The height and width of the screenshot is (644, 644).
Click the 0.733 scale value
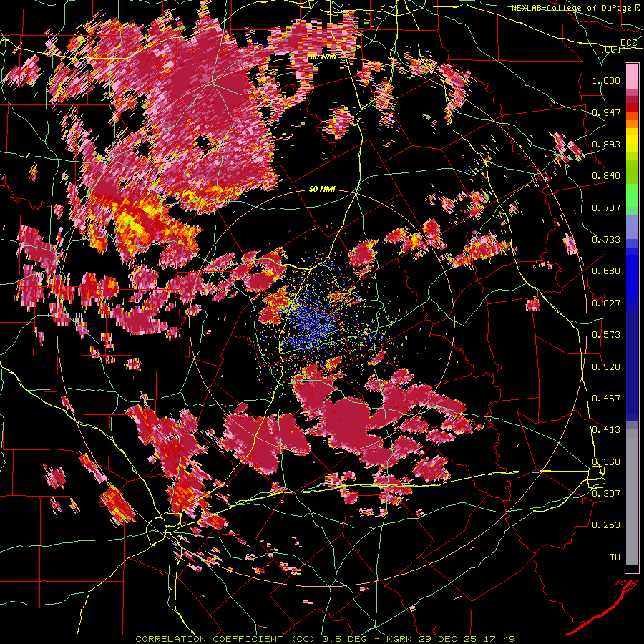click(x=606, y=239)
